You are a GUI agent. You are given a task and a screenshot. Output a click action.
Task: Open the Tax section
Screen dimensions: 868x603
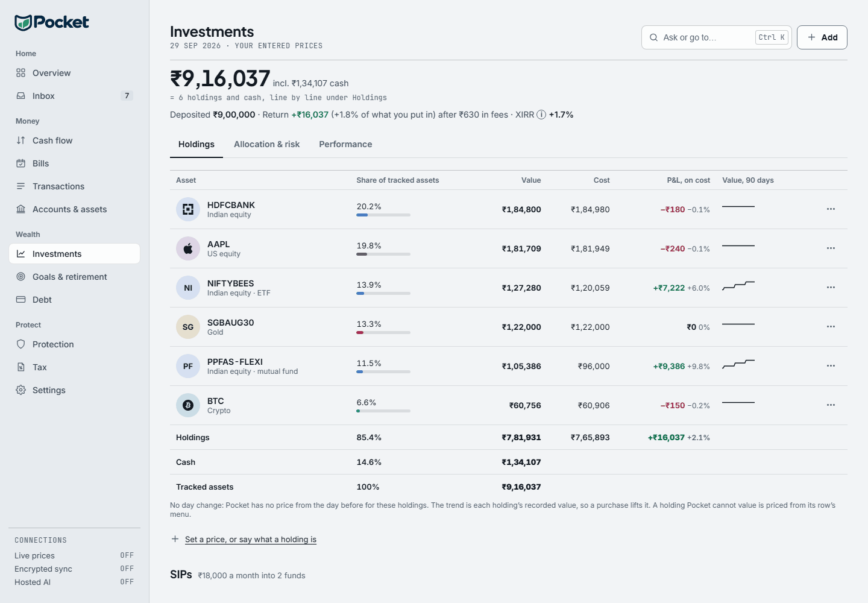pyautogui.click(x=74, y=367)
